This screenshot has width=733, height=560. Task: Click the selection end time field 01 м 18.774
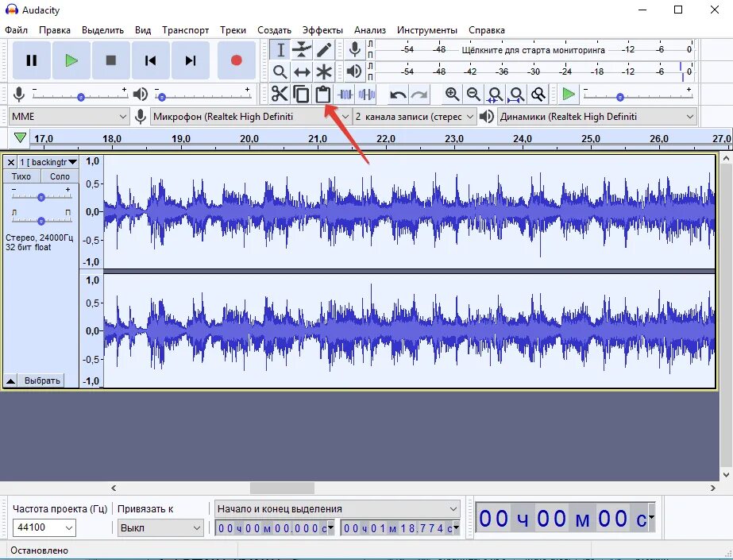(400, 529)
